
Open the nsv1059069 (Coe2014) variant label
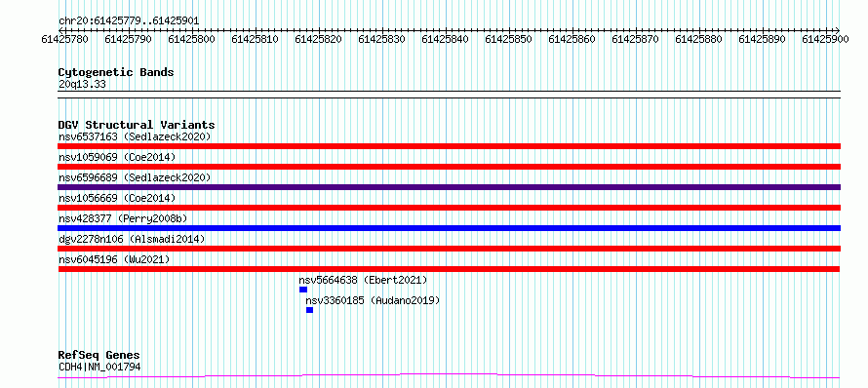click(117, 157)
